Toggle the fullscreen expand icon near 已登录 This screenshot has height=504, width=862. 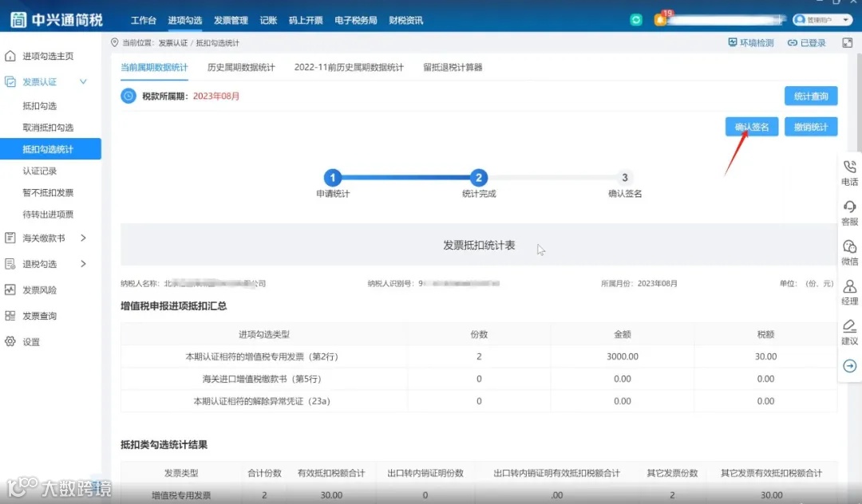click(847, 42)
